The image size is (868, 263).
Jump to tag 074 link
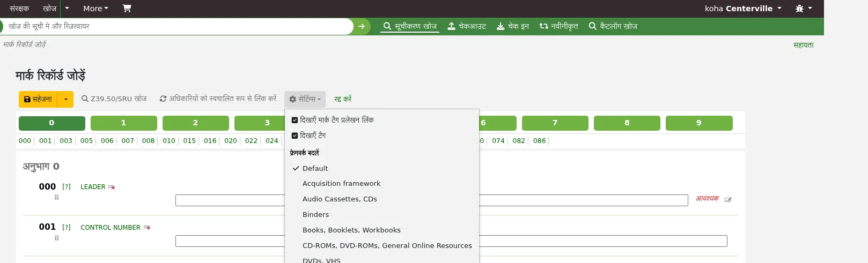498,141
